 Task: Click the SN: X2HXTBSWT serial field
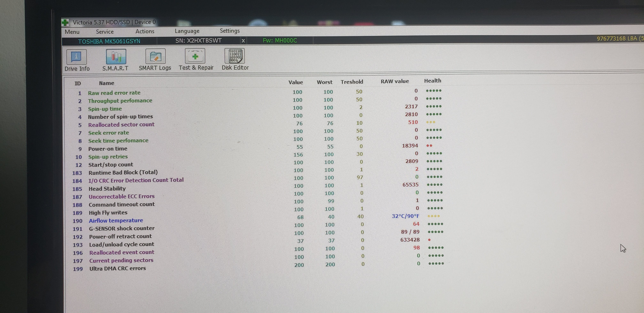coord(199,41)
